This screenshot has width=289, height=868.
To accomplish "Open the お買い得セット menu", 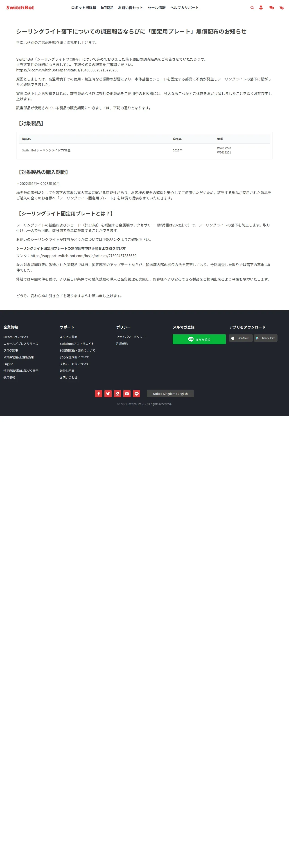I will pyautogui.click(x=131, y=8).
